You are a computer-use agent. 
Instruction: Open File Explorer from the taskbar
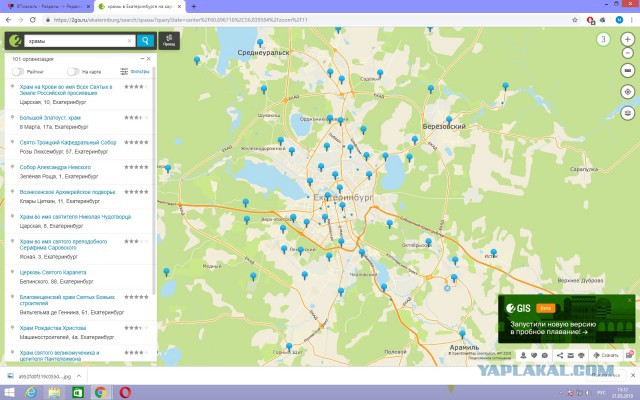(x=54, y=393)
